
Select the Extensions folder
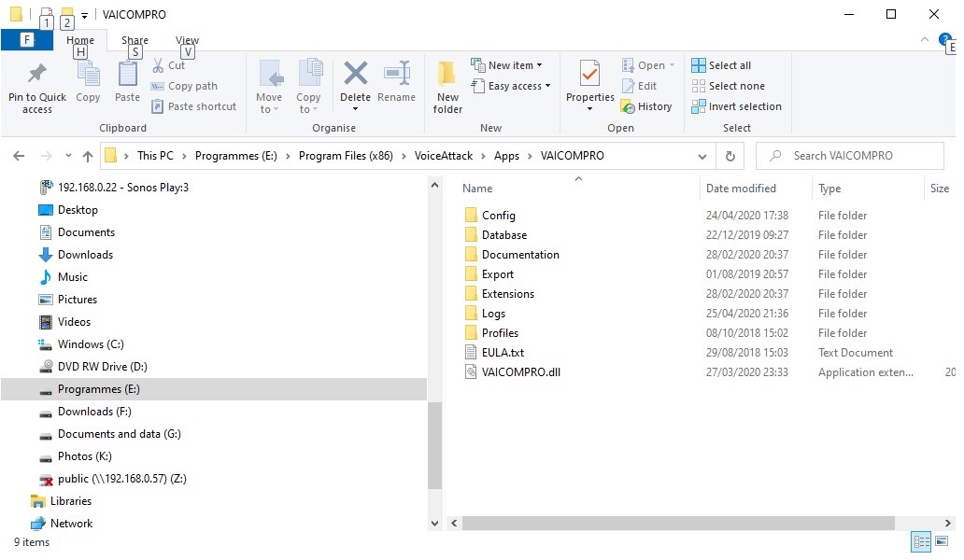(x=499, y=293)
